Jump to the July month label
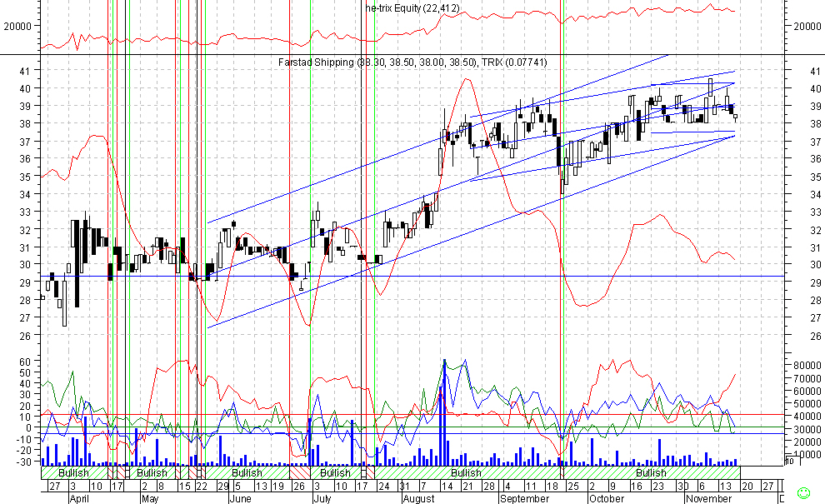 pyautogui.click(x=322, y=498)
